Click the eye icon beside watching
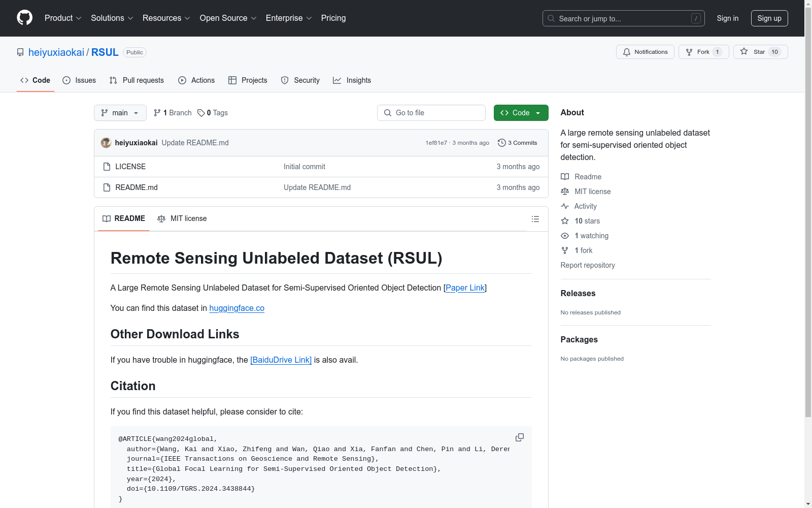 coord(565,236)
